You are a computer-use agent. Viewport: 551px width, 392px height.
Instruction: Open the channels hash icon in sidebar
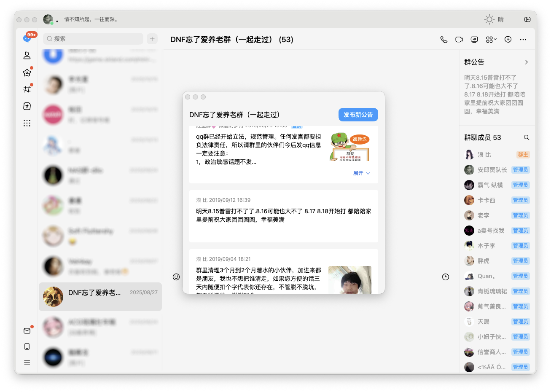(27, 89)
